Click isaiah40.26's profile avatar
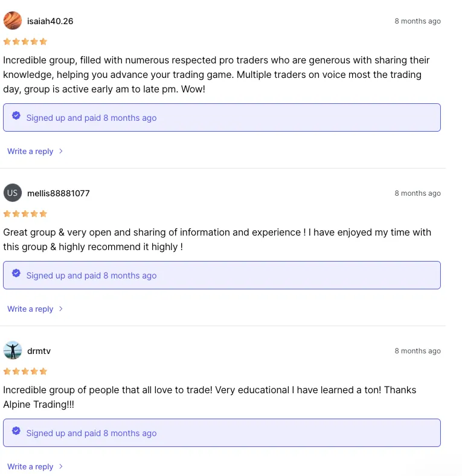This screenshot has width=462, height=476. coord(13,21)
